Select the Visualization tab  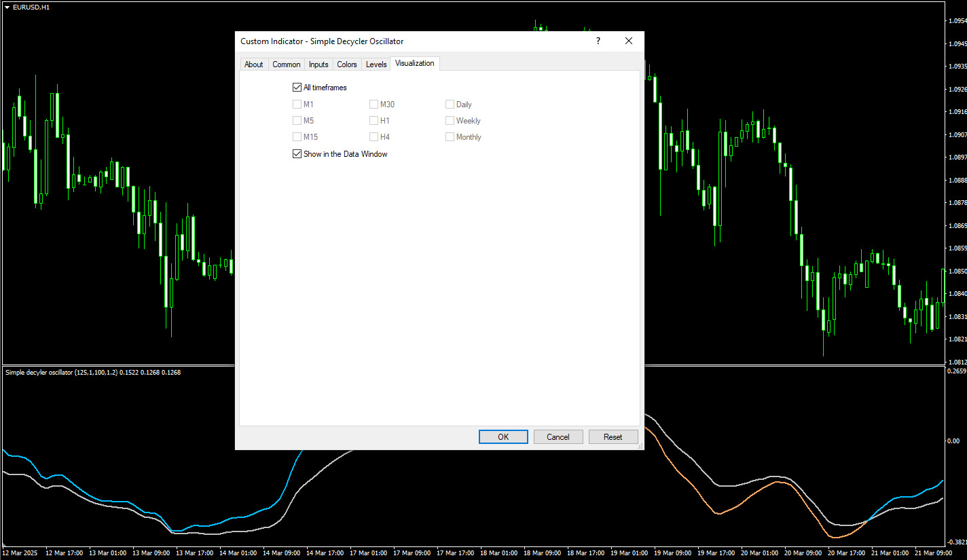tap(415, 63)
